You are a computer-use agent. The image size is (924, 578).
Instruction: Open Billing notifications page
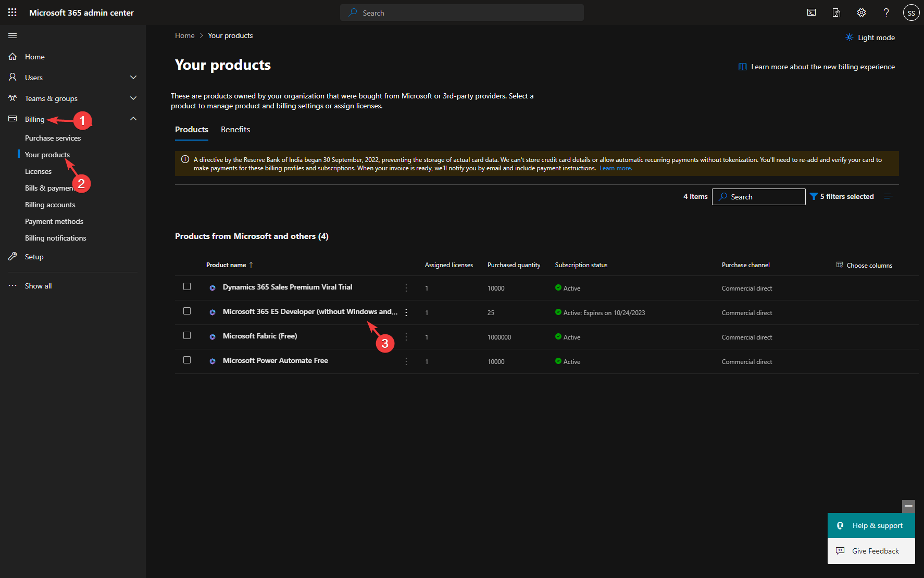pos(56,238)
